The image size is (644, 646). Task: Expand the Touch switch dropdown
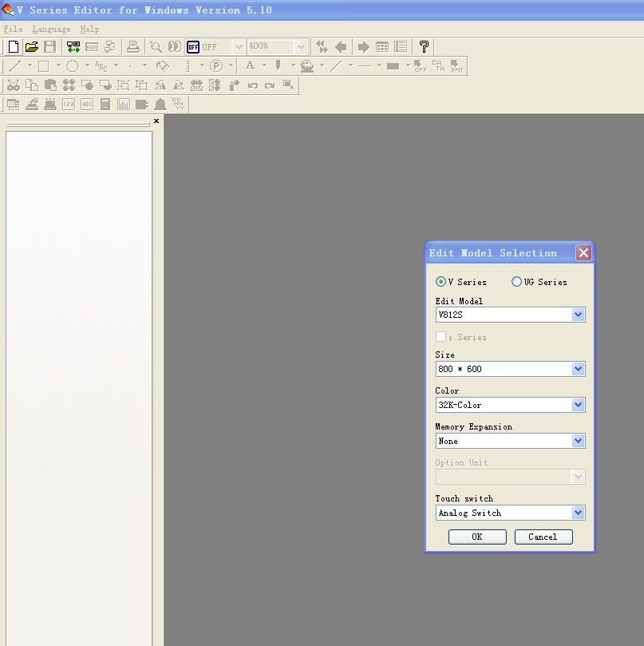(x=579, y=513)
